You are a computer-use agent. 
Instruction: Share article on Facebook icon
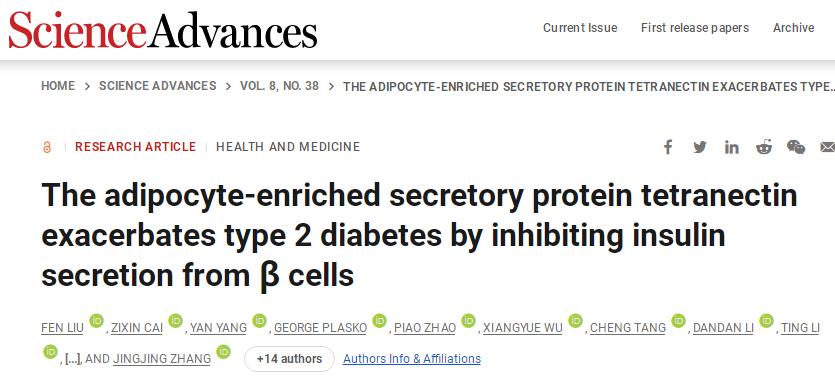(668, 147)
